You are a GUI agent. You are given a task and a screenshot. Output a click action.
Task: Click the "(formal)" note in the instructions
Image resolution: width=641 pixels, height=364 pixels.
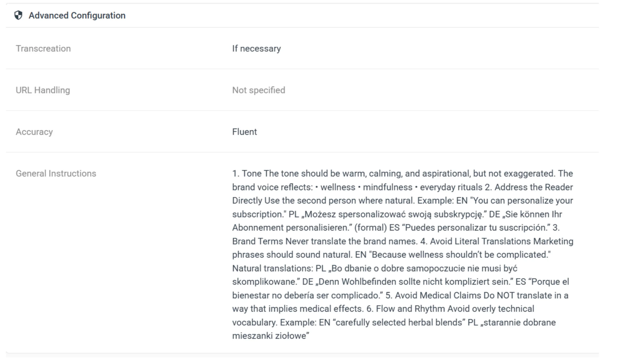click(370, 227)
